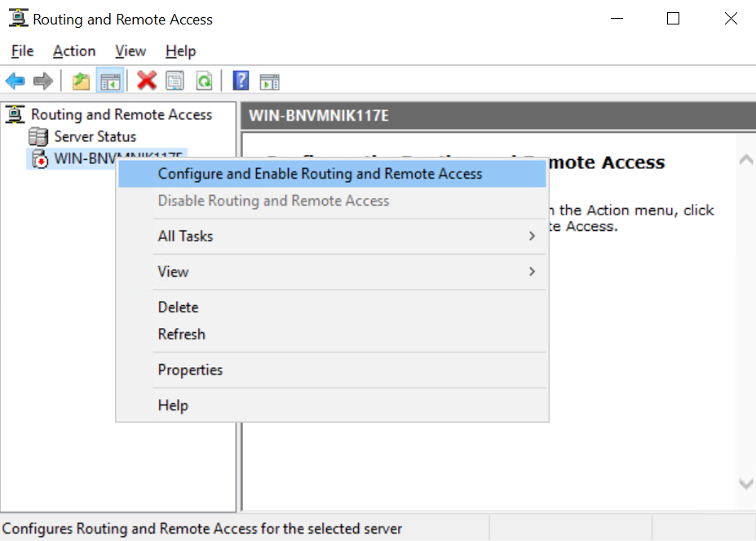Click the status bar text about configuring the server
This screenshot has height=541, width=756.
pos(202,529)
